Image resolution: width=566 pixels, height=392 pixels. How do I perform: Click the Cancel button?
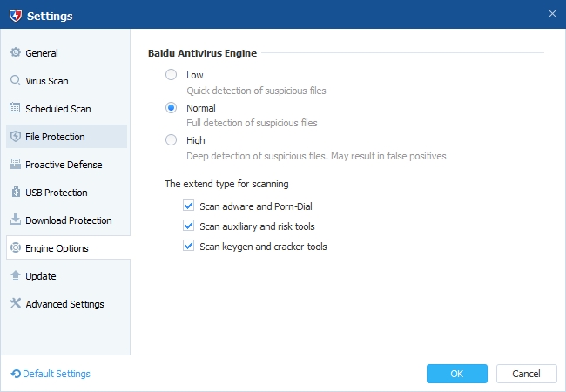(526, 374)
